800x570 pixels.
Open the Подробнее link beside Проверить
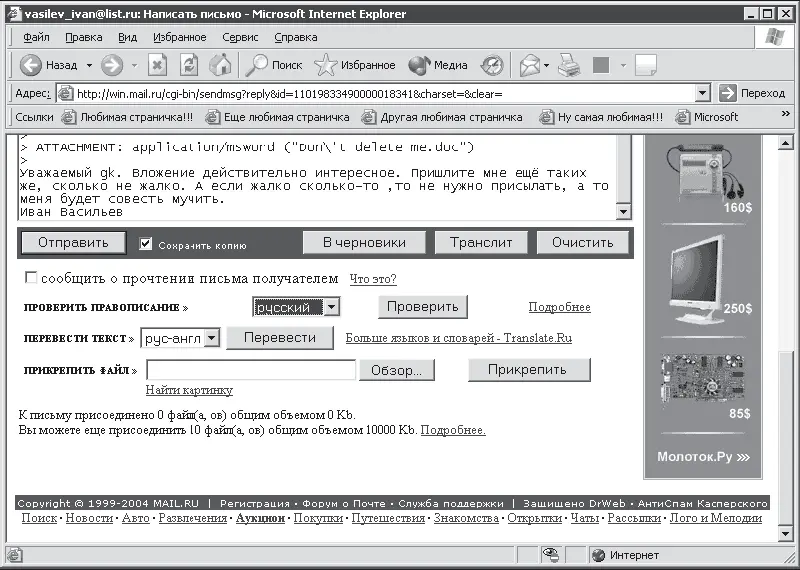click(x=560, y=307)
